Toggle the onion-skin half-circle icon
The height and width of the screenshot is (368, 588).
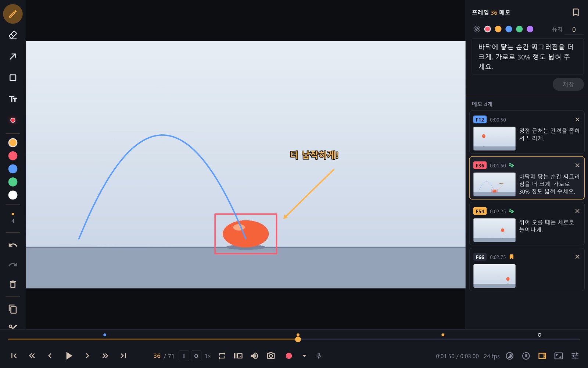pos(510,356)
